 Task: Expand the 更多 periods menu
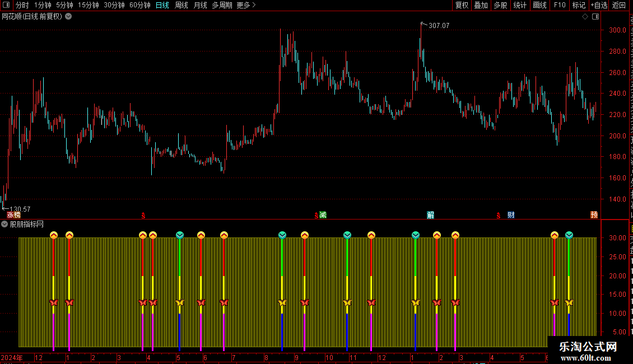[x=246, y=5]
